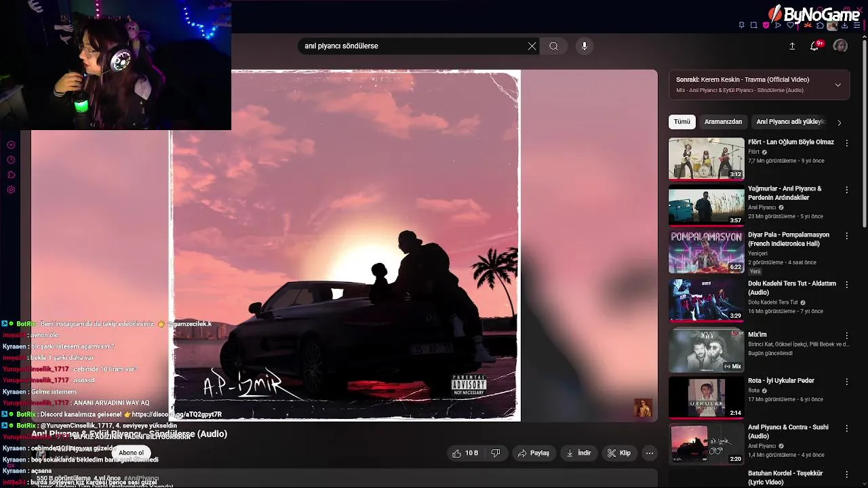868x488 pixels.
Task: Select the Tümü filter chip
Action: click(x=682, y=122)
